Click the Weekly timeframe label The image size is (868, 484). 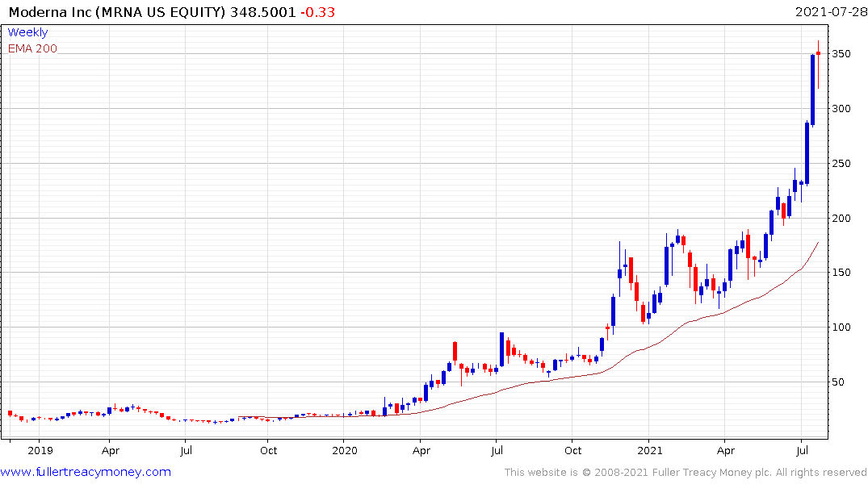(x=27, y=32)
